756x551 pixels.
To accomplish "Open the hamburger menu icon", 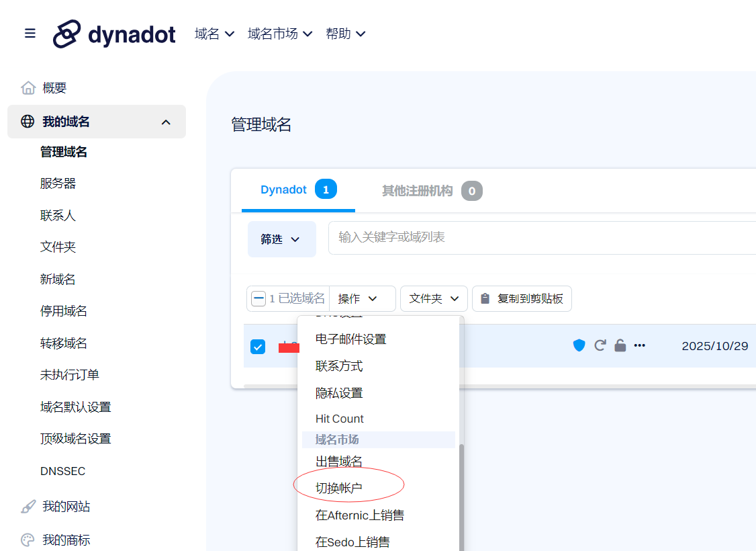I will (x=30, y=34).
